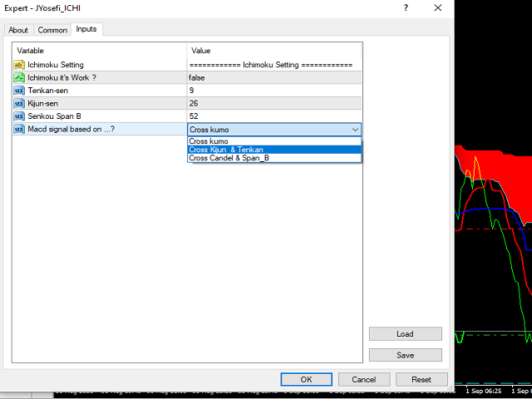Close the Expert JYosefi_ICHI dialog
The width and height of the screenshot is (532, 399).
point(438,7)
